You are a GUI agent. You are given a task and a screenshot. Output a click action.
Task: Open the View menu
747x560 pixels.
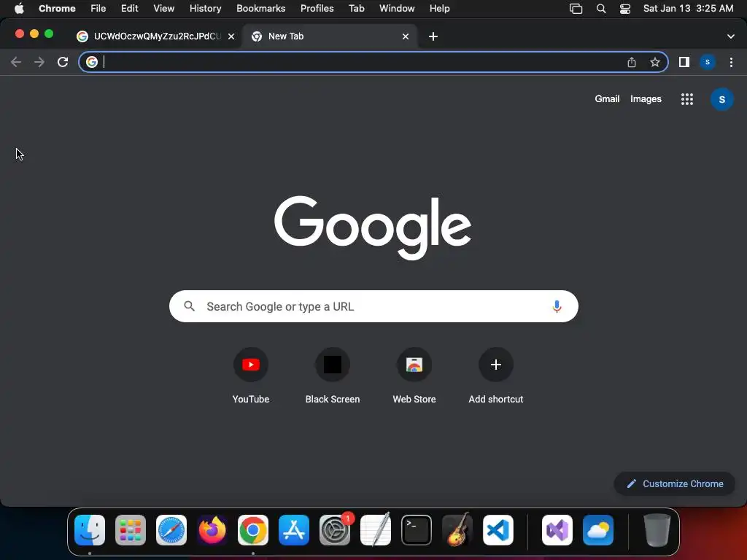pyautogui.click(x=163, y=8)
